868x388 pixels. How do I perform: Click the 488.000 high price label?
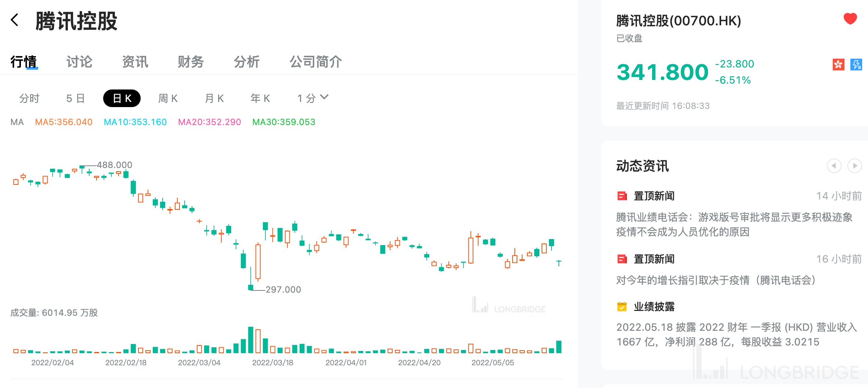(115, 165)
